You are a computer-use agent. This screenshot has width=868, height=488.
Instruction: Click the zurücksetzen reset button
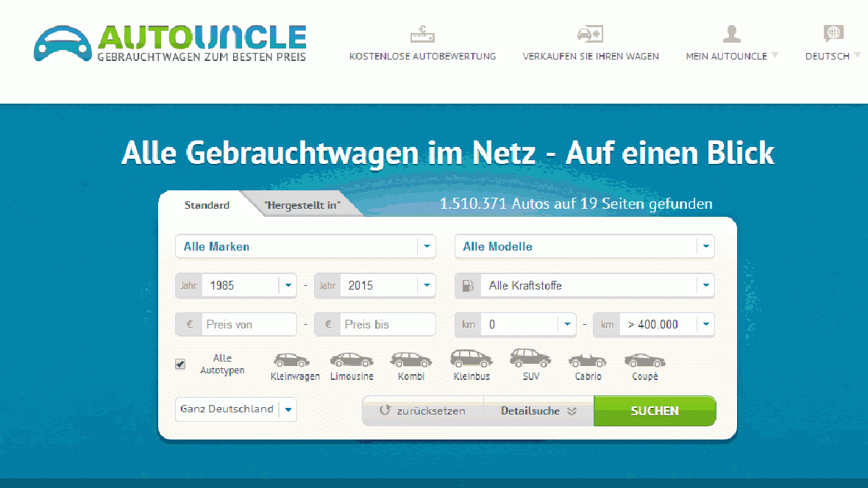click(423, 411)
